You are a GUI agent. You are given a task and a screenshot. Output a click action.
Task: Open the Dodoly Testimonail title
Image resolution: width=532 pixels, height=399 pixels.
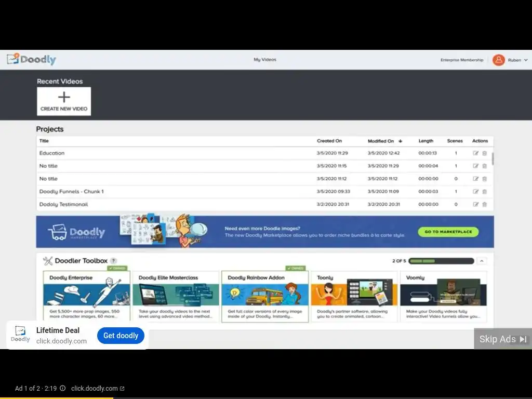point(63,204)
